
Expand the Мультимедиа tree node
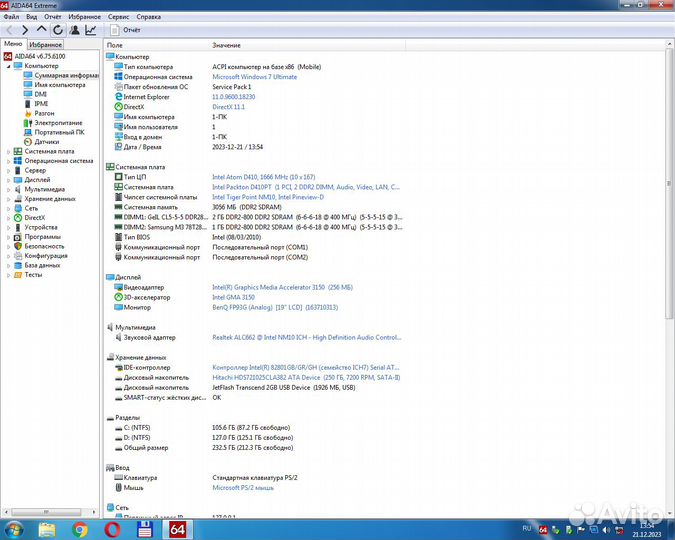8,189
